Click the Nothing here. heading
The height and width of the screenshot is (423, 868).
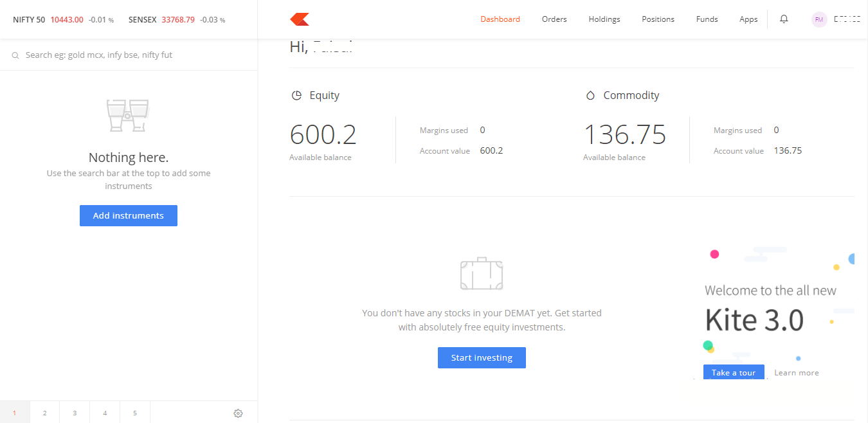click(129, 157)
